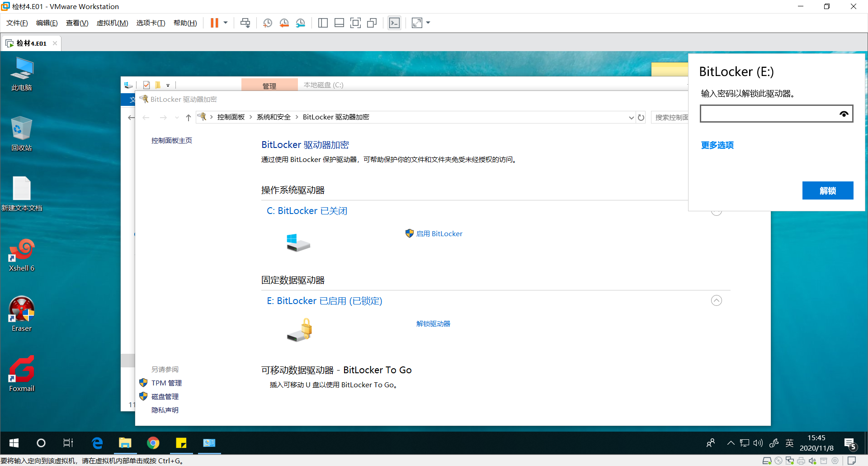Select the 回收站 recycle bin icon
Screen dimensions: 868x466
(x=22, y=134)
